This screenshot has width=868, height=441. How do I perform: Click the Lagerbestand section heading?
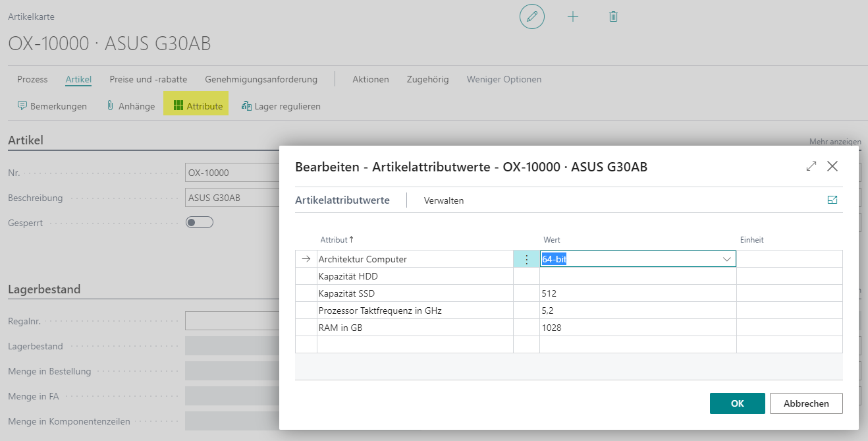(x=44, y=289)
